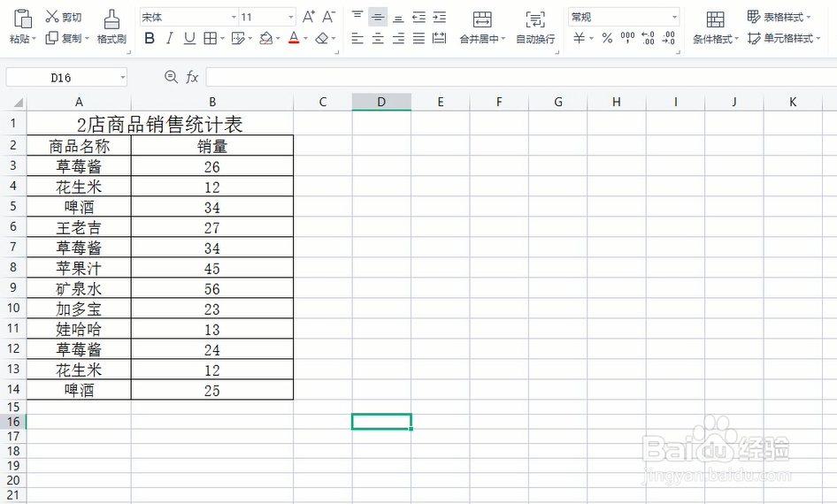Open the font size (11) dropdown

pos(291,17)
